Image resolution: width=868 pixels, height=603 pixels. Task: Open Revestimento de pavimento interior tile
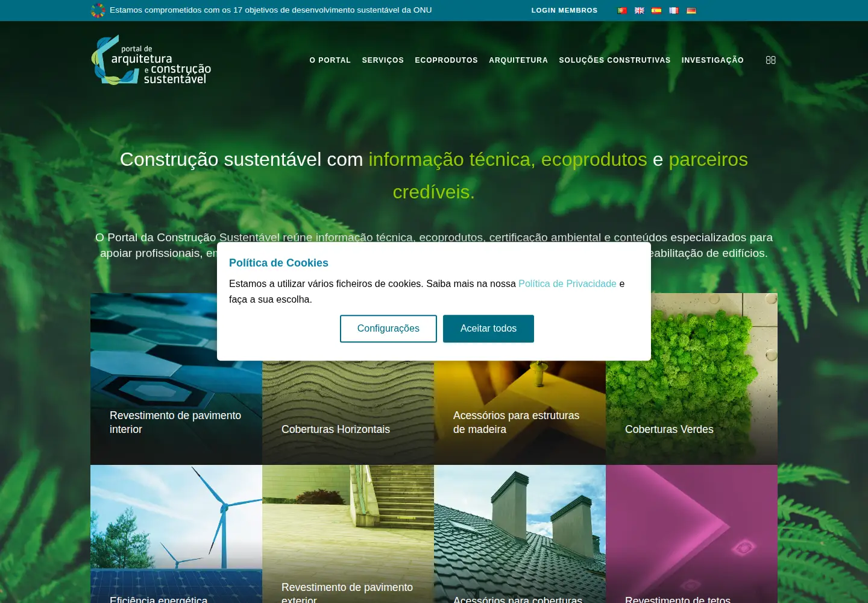[176, 379]
